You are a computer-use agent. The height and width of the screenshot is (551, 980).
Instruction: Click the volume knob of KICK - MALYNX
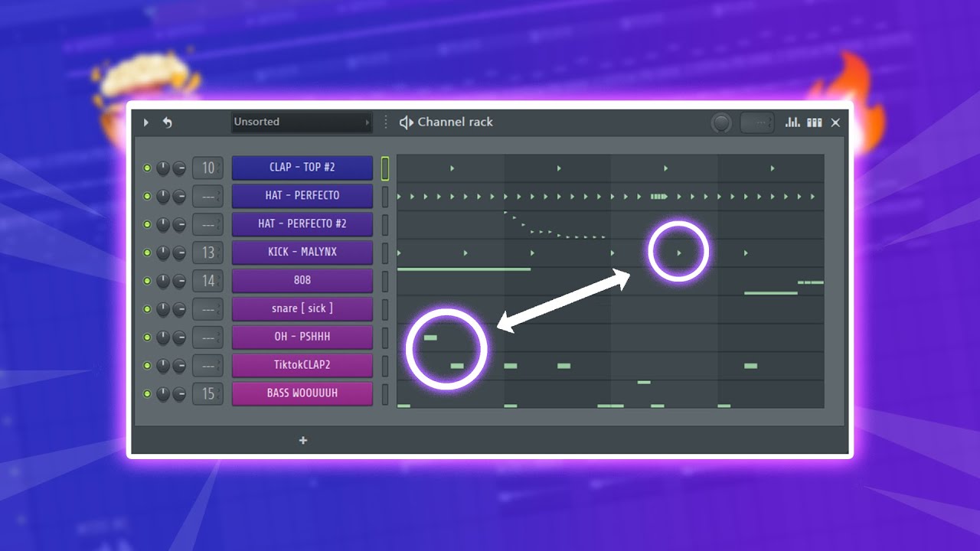179,253
